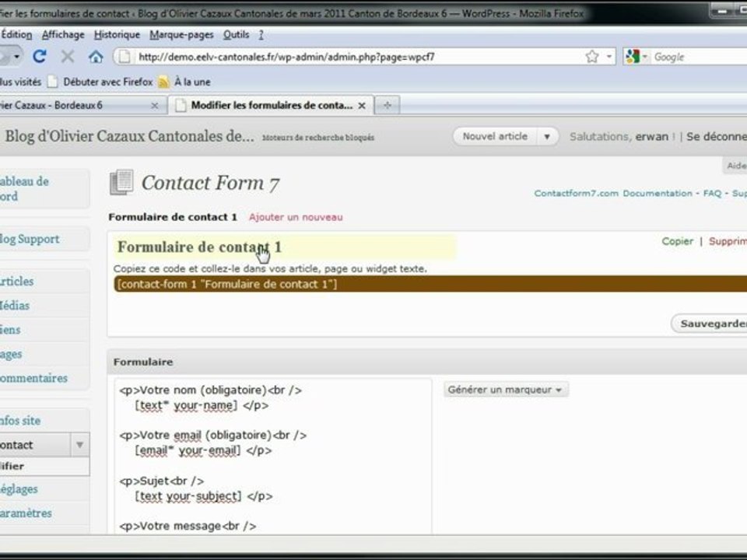Open Infos site in the sidebar
This screenshot has width=747, height=560.
20,421
